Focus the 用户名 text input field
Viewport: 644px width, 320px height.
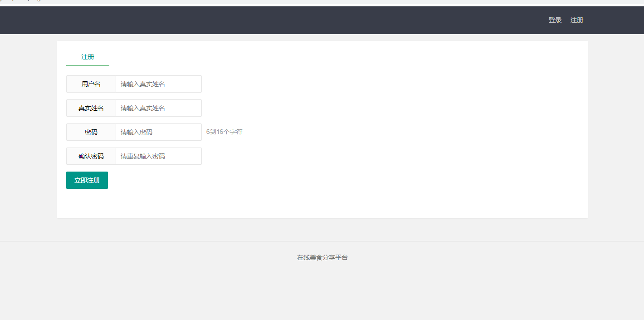[x=158, y=84]
